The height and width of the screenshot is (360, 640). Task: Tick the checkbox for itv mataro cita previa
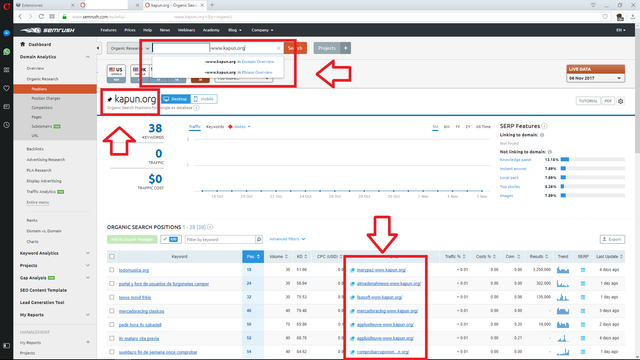(x=111, y=338)
